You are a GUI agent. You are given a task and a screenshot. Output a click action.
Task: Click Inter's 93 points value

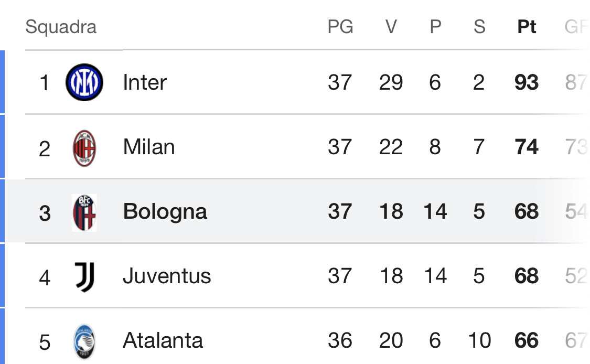pyautogui.click(x=527, y=82)
